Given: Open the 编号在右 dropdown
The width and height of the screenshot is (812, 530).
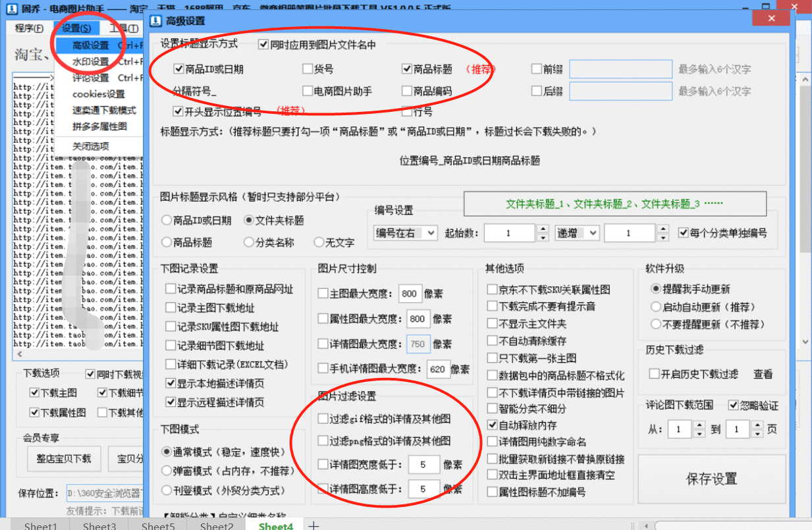Looking at the screenshot, I should click(406, 233).
